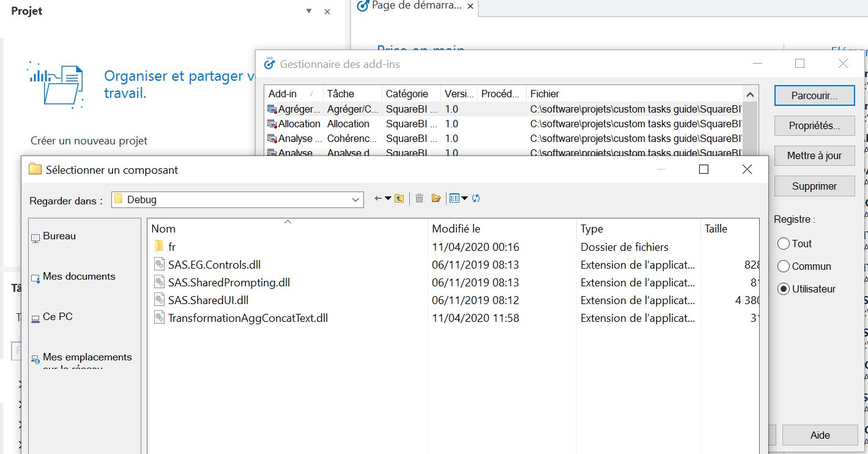Open the Projet panel options arrow
Viewport: 868px width, 454px height.
(x=309, y=11)
